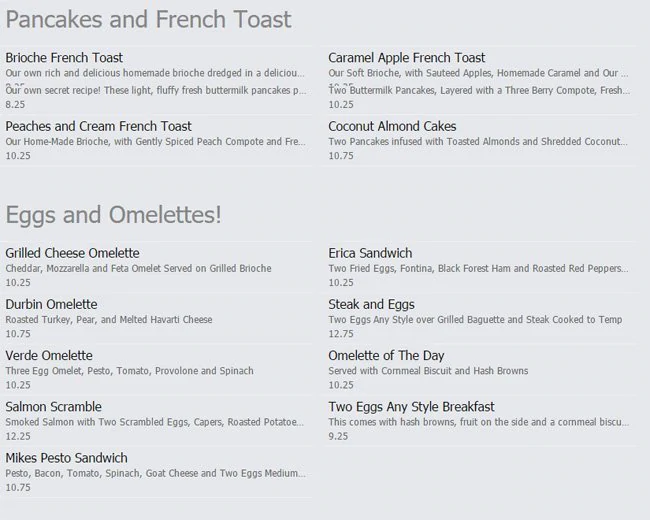Click Peaches and Cream French Toast
Screen dimensions: 650x520
click(98, 126)
